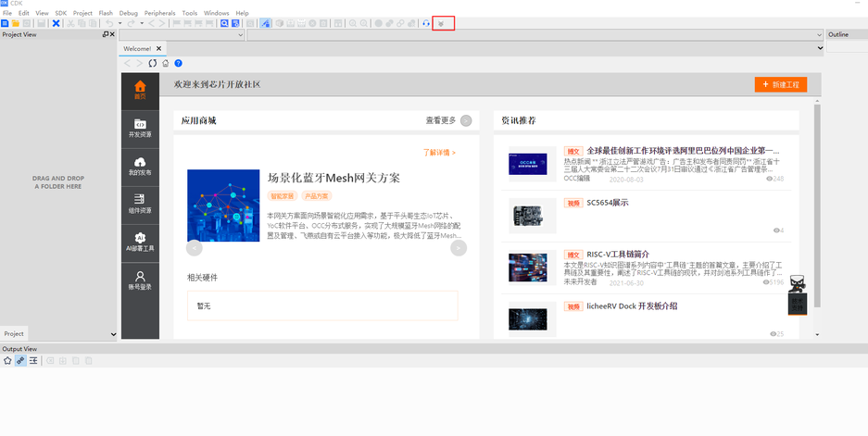Click the star icon in Output View

pos(7,361)
